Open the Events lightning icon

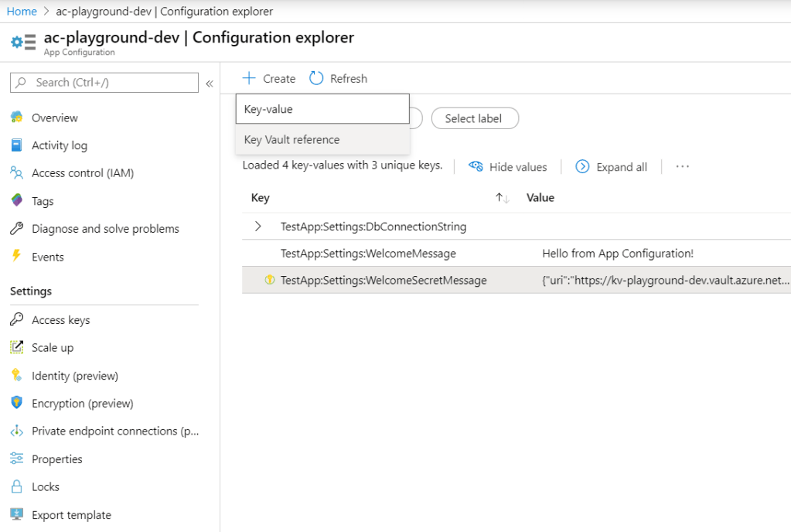16,257
